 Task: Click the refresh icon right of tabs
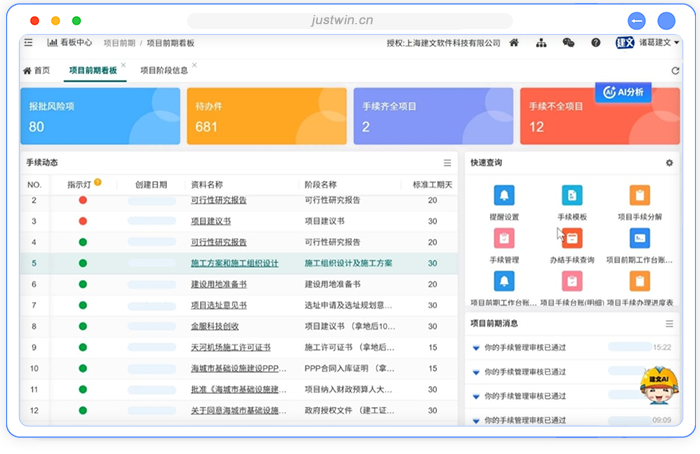(x=675, y=71)
